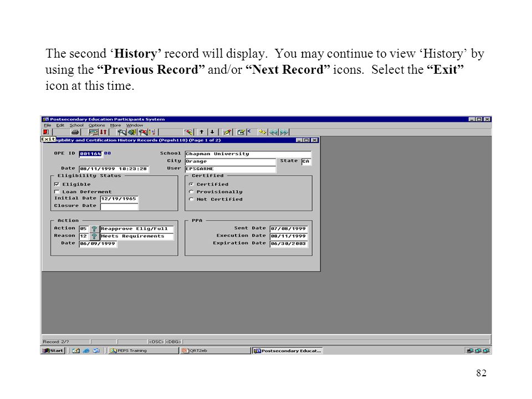Open the More menu
532x399 pixels.
click(x=115, y=125)
